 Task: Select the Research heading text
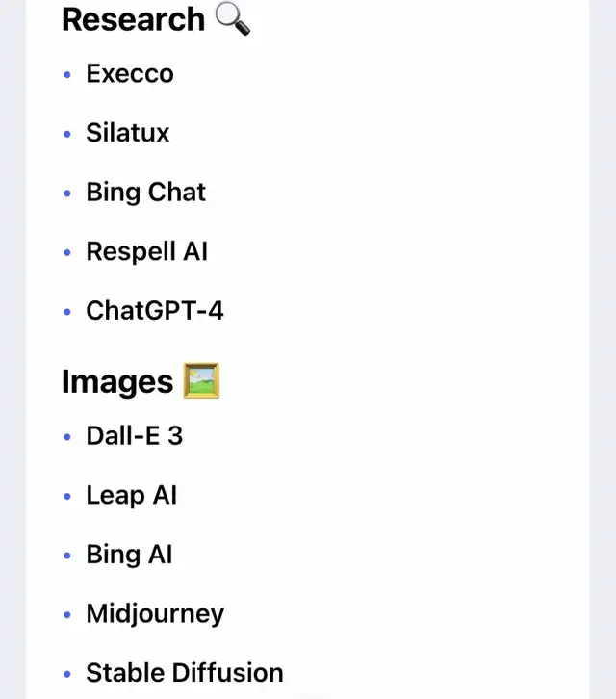click(133, 19)
